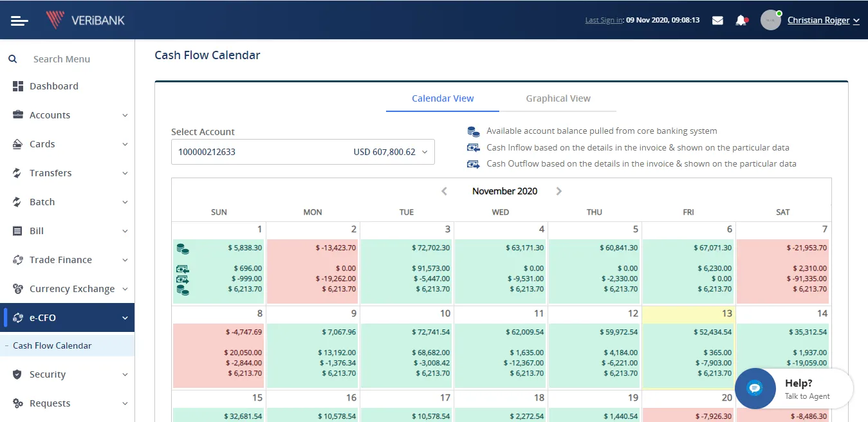Expand the Trade Finance menu
This screenshot has width=868, height=422.
point(68,260)
